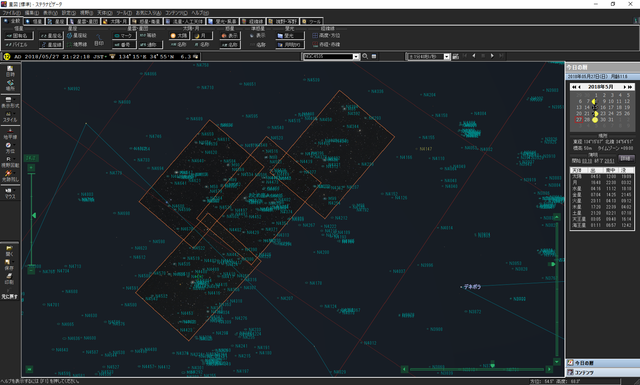This screenshot has height=385, width=640.
Task: Jump forward one year in calendar
Action: tap(630, 87)
